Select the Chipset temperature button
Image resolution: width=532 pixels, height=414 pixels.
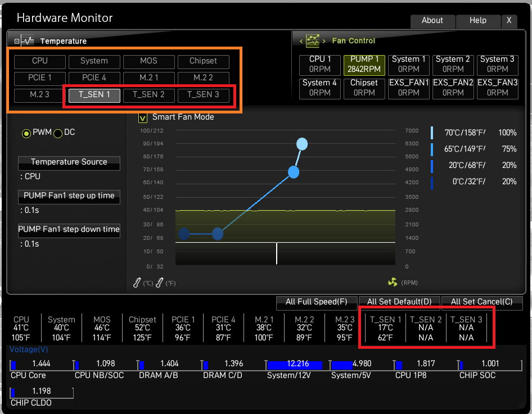[x=203, y=62]
